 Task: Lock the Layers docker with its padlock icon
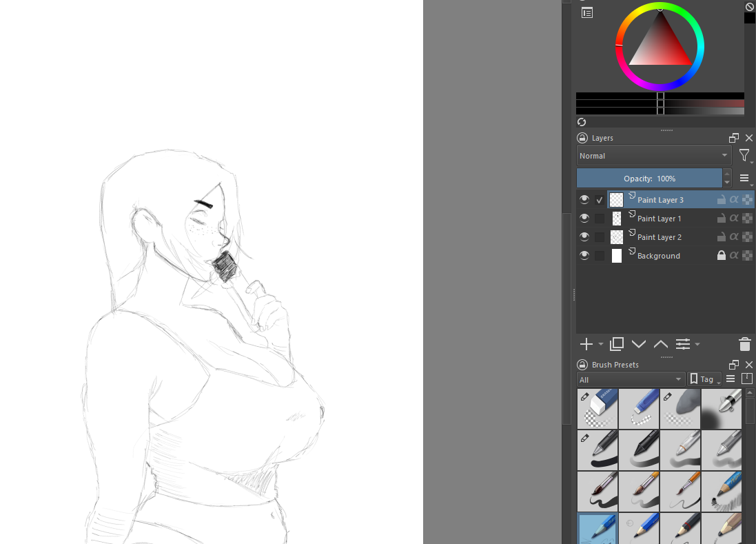pyautogui.click(x=582, y=138)
